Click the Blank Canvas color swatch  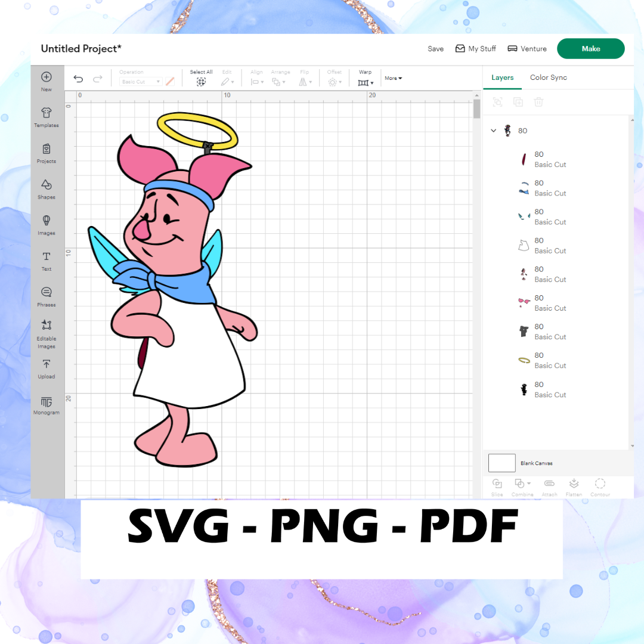tap(502, 463)
